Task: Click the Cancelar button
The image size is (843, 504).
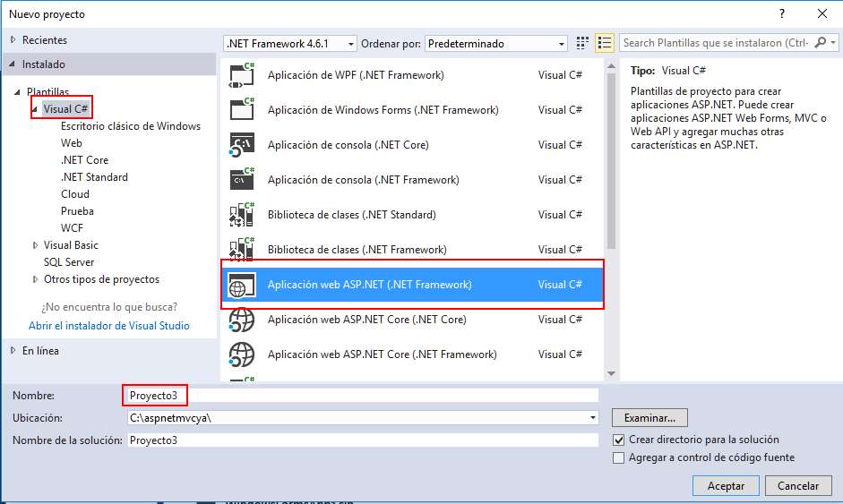Action: coord(798,486)
